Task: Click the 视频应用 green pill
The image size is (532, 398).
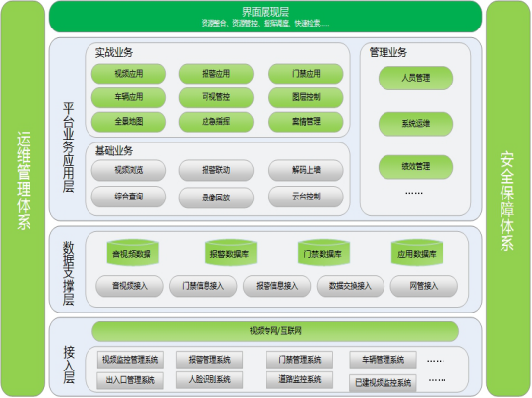Action: (x=129, y=74)
